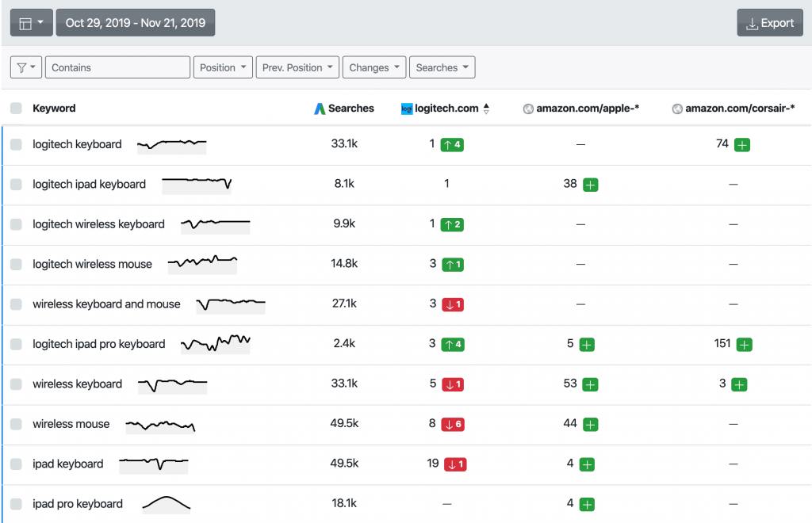The image size is (812, 523).
Task: Sort by logitech.com column arrows
Action: (486, 109)
